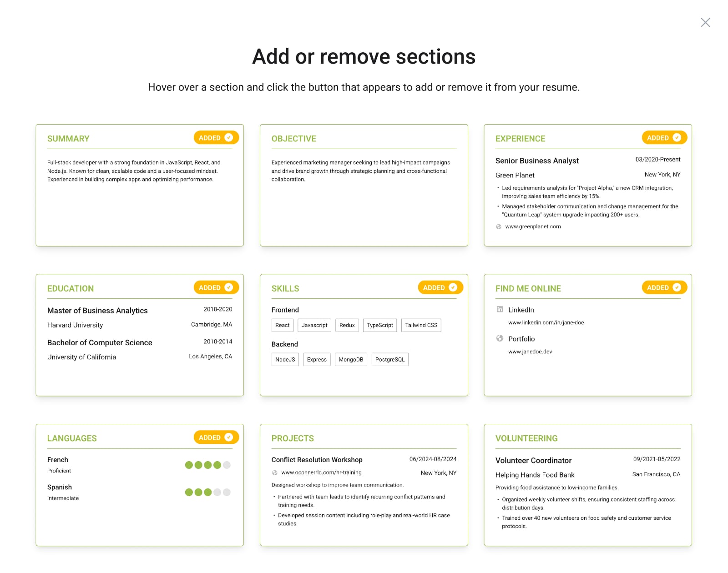The image size is (728, 573).
Task: Select the Projects section card heading
Action: tap(293, 438)
